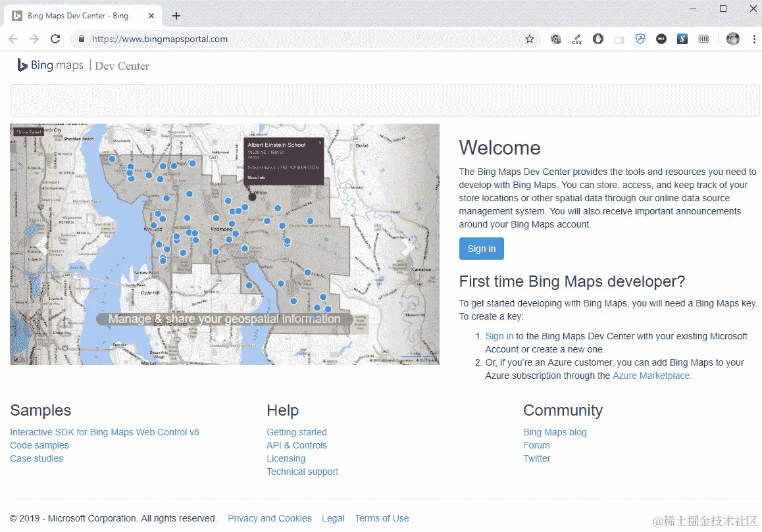Image resolution: width=762 pixels, height=532 pixels.
Task: Open the Twitter link
Action: (x=536, y=458)
